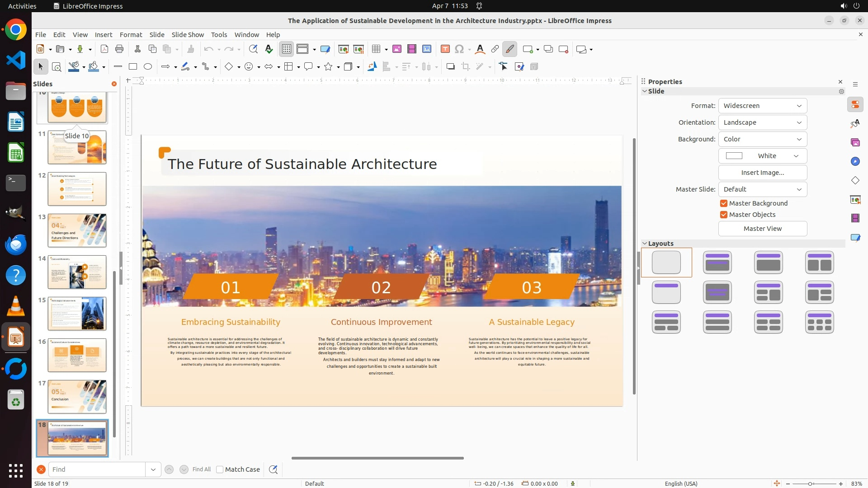The height and width of the screenshot is (488, 868).
Task: Enable the Match Case checkbox
Action: (x=220, y=469)
